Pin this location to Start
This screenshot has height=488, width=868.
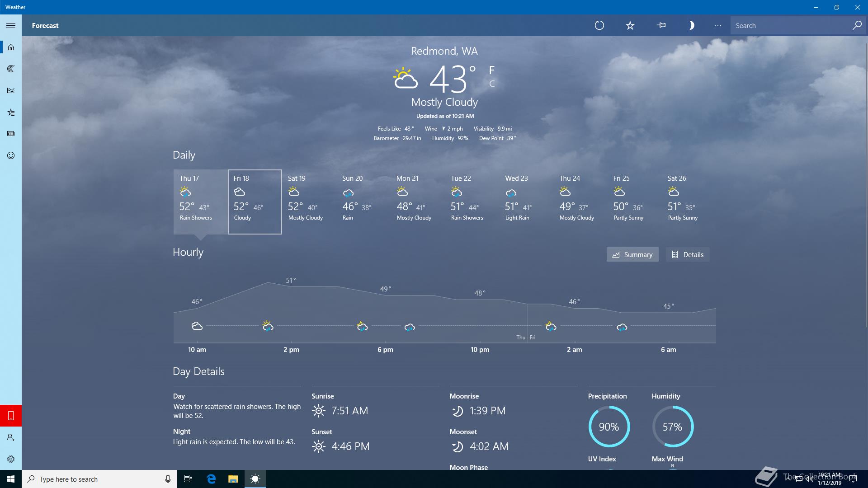pyautogui.click(x=661, y=26)
